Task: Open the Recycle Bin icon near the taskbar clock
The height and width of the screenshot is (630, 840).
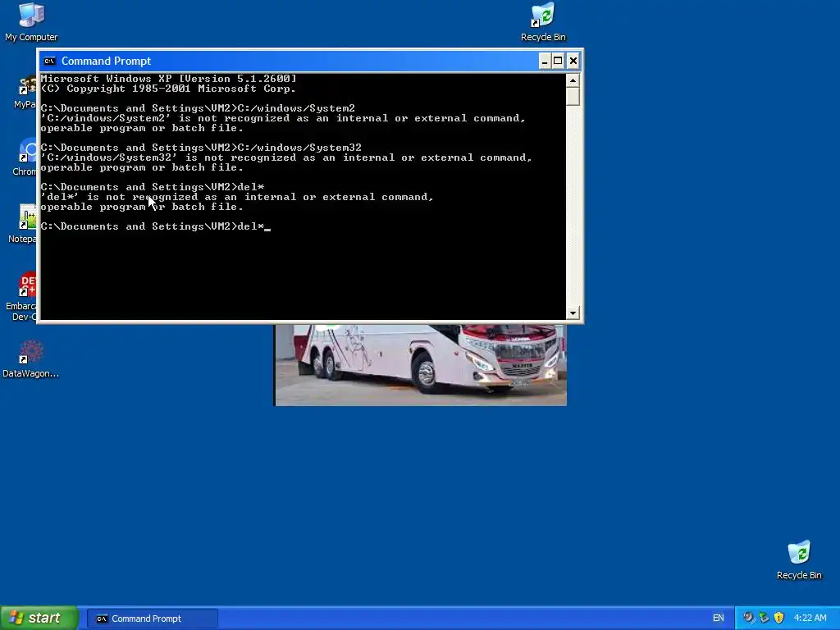Action: (x=799, y=559)
